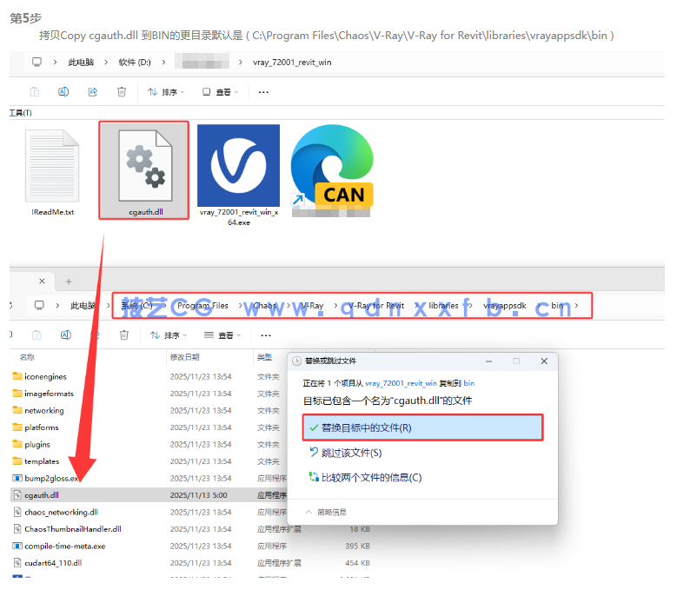
Task: Click libraries in the bottom window breadcrumb
Action: coord(443,305)
